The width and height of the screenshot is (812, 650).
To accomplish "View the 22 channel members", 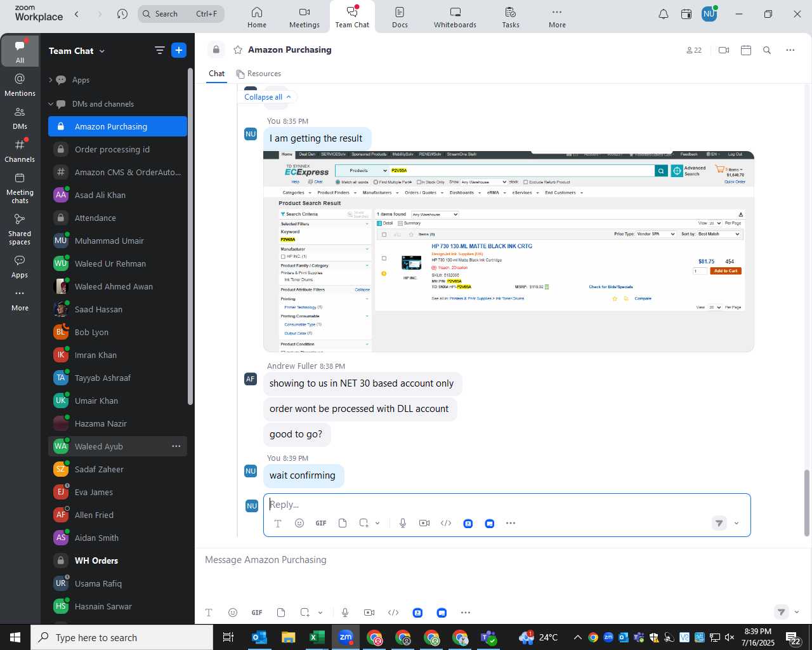I will pos(694,50).
